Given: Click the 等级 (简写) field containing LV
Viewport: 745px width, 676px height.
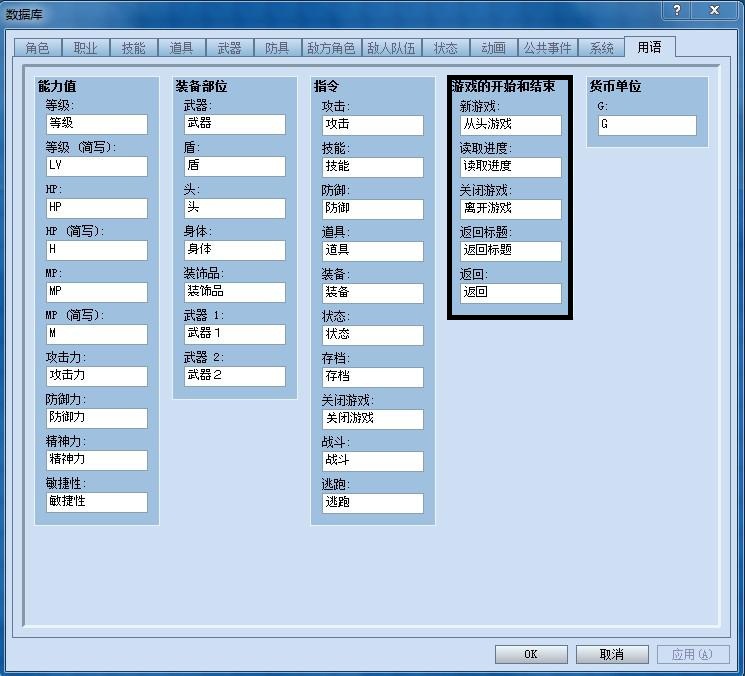Looking at the screenshot, I should pyautogui.click(x=97, y=166).
